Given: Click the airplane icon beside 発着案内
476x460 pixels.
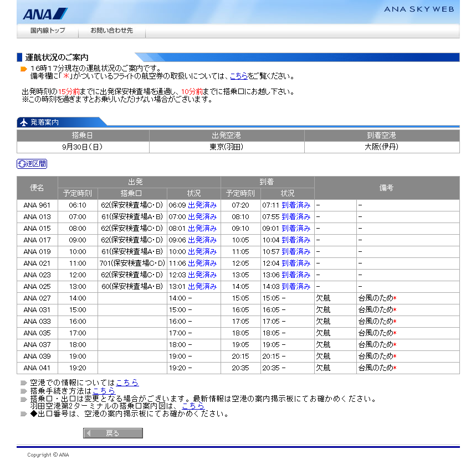Looking at the screenshot, I should click(x=24, y=122).
